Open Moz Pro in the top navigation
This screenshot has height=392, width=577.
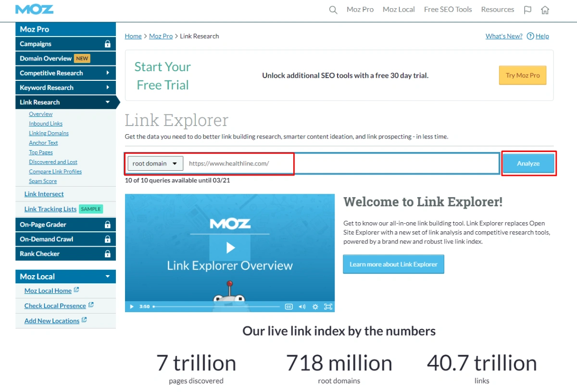[x=360, y=10]
